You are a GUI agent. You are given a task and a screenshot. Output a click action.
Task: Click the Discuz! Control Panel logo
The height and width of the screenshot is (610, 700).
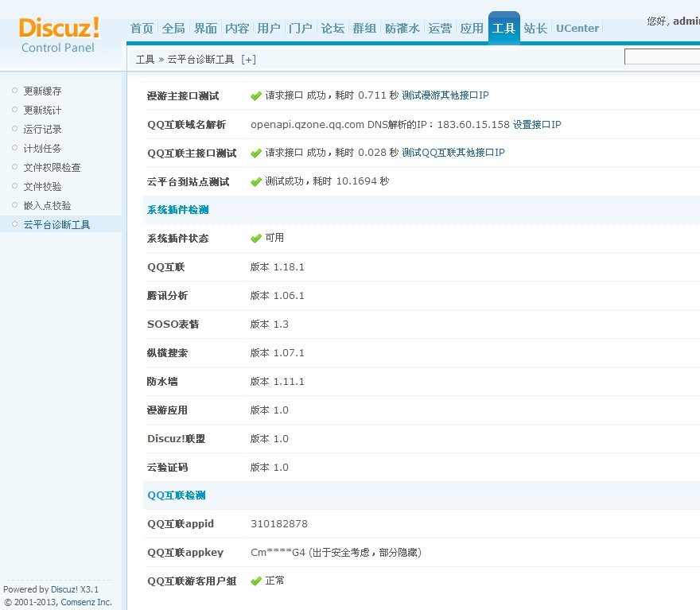(59, 35)
